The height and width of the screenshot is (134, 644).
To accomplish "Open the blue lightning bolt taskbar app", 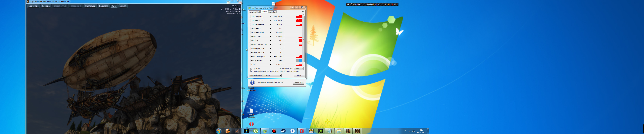I will click(292, 131).
